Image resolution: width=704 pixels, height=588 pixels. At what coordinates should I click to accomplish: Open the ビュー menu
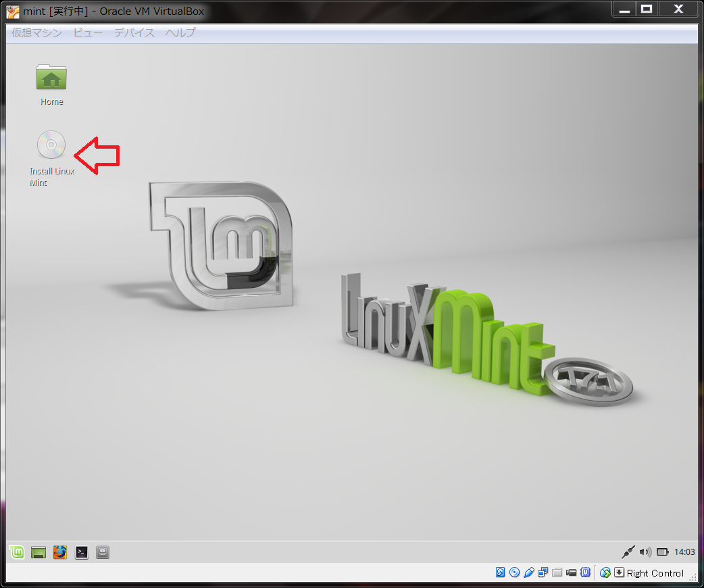coord(88,32)
